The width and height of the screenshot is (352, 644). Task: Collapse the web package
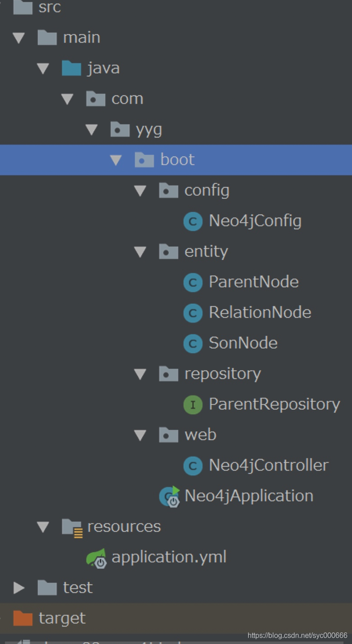pos(140,435)
